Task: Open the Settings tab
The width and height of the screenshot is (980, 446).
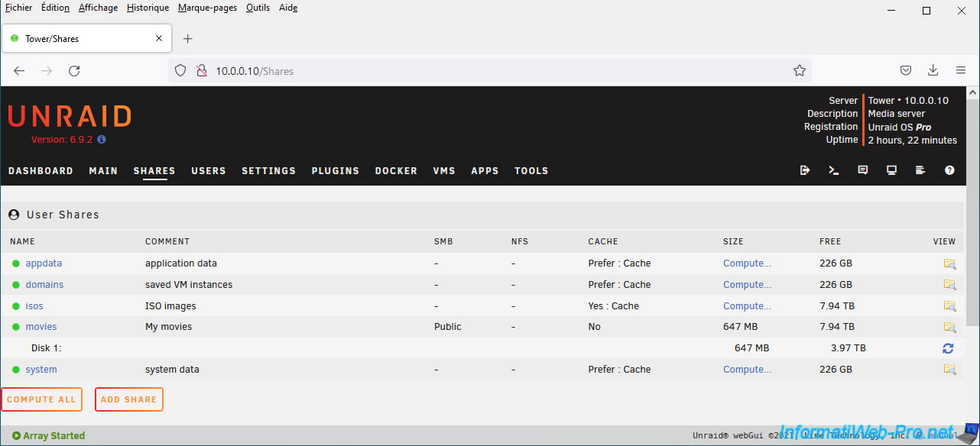Action: pos(268,171)
